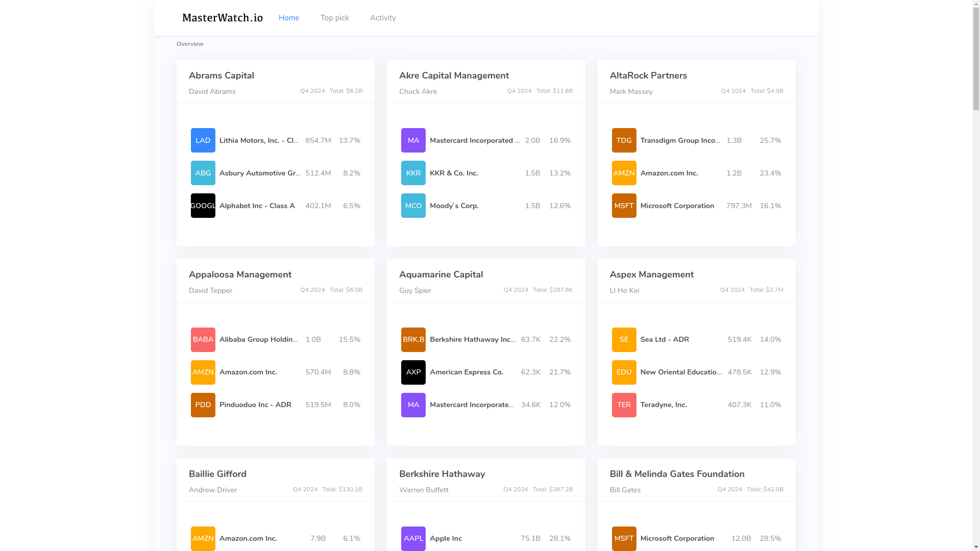
Task: Click the EDU ticker badge for New Oriental
Action: click(624, 372)
